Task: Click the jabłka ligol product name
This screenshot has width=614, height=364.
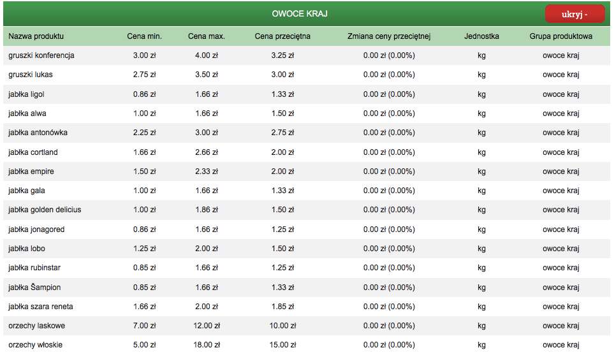Action: [26, 94]
